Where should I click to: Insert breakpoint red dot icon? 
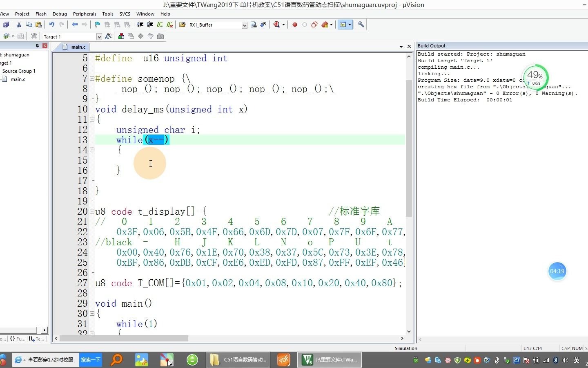click(294, 25)
